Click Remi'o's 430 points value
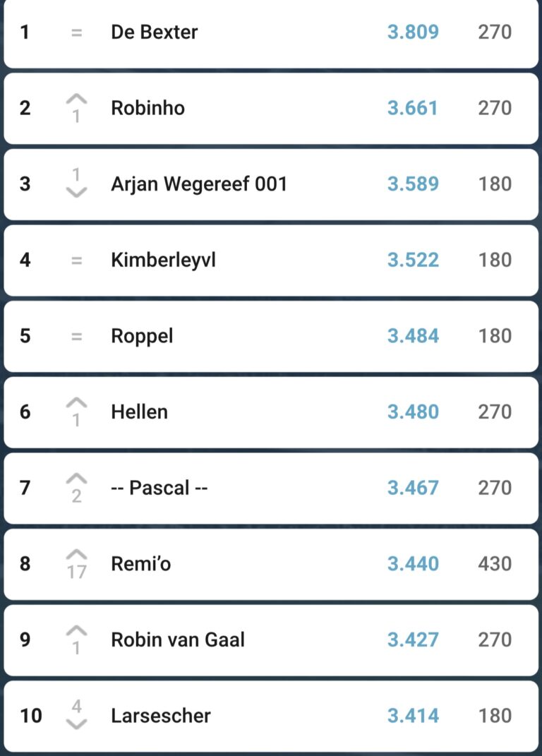 [495, 564]
